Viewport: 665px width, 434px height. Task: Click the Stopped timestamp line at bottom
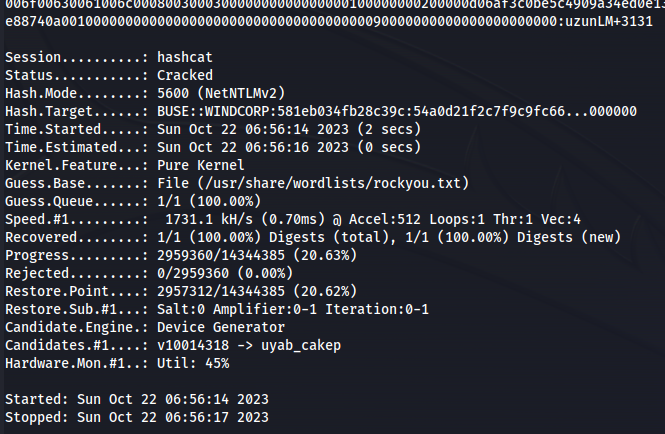tap(137, 417)
